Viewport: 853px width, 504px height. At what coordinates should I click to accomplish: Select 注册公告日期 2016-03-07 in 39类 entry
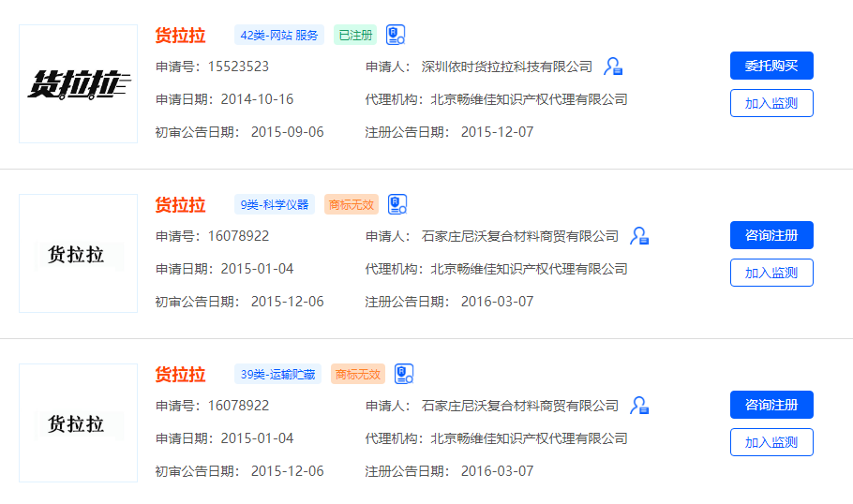tap(497, 471)
